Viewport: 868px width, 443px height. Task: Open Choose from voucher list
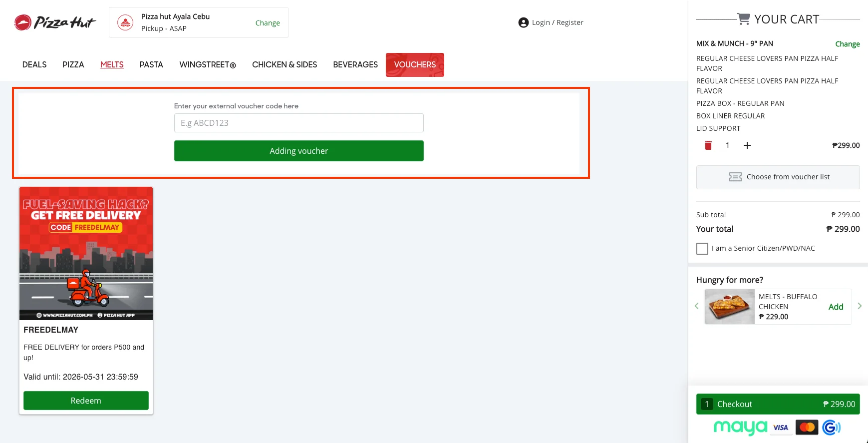point(778,177)
